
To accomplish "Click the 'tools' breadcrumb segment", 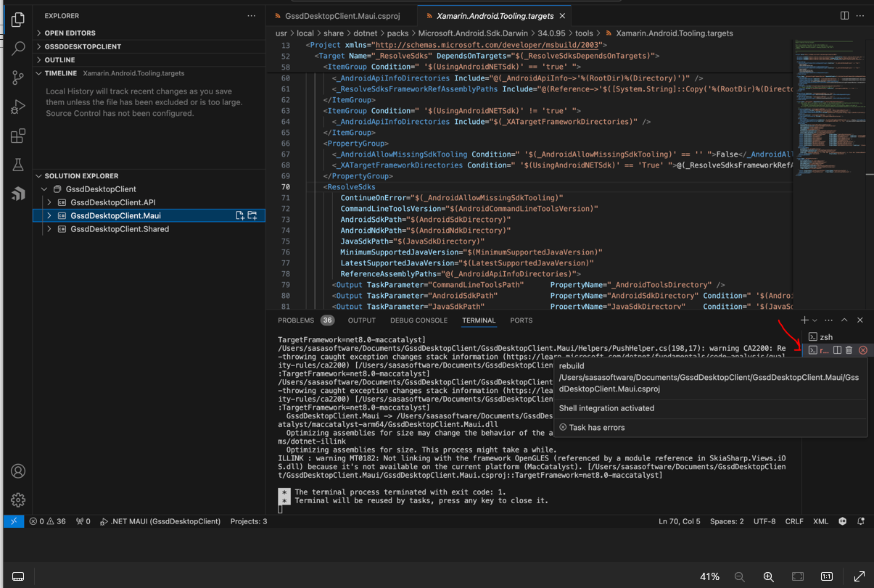I will click(x=584, y=33).
